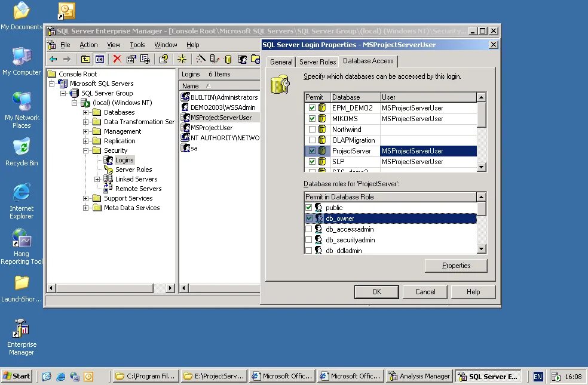588x385 pixels.
Task: Check the Permit box for Northwind
Action: [312, 129]
